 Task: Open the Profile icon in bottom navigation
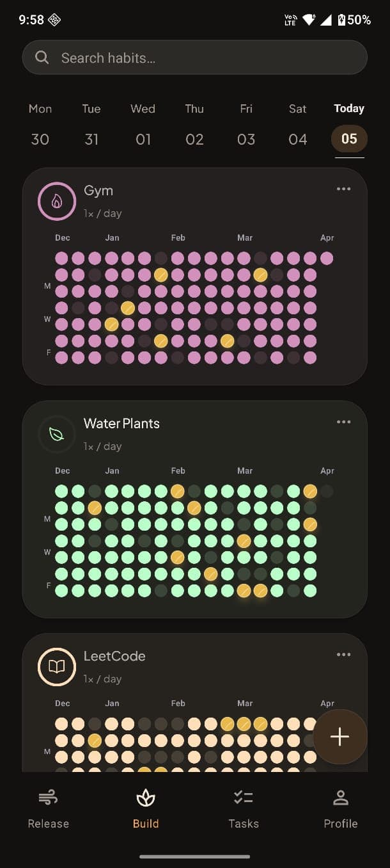(x=340, y=797)
